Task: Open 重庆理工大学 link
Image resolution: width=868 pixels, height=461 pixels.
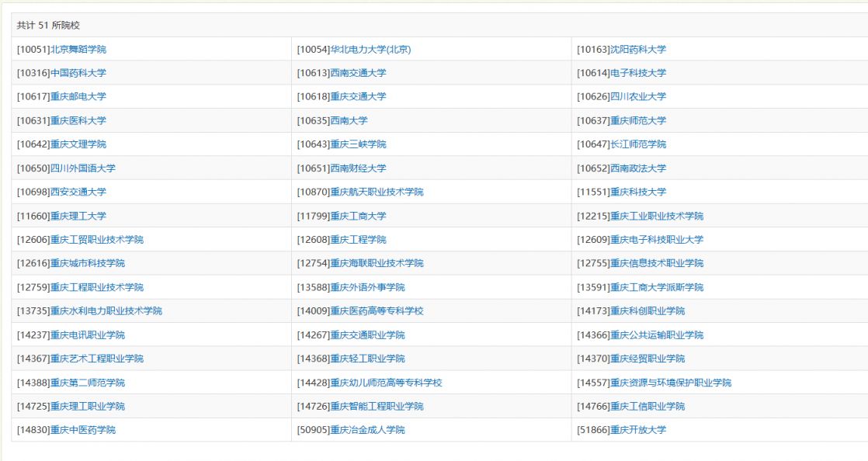Action: click(78, 216)
